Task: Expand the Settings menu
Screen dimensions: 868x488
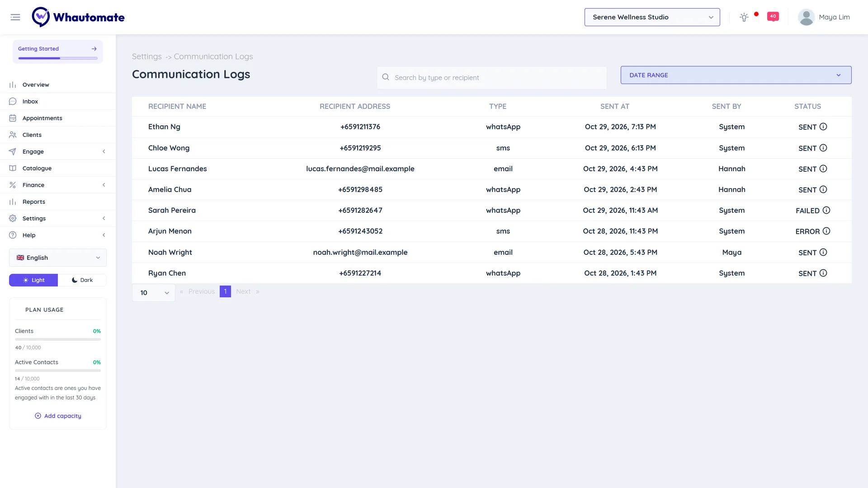Action: (x=58, y=218)
